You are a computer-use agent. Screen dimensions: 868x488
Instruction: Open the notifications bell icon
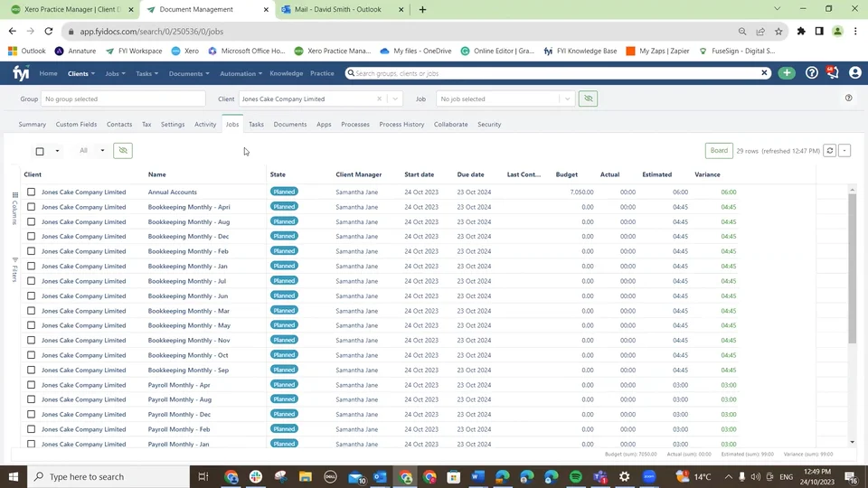click(832, 73)
